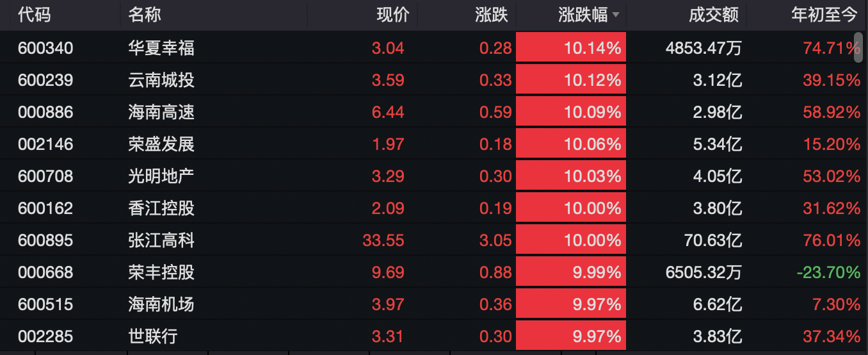
Task: Select the 云南城投 stock row
Action: pyautogui.click(x=428, y=79)
